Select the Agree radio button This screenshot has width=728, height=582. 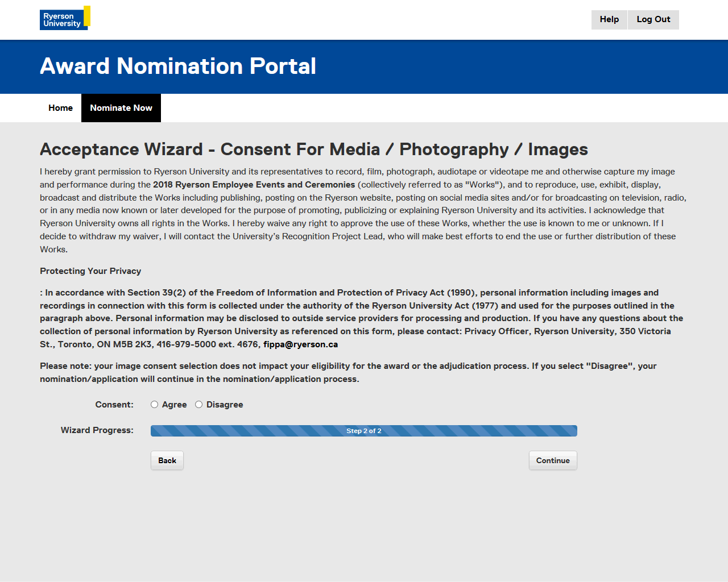pos(154,405)
